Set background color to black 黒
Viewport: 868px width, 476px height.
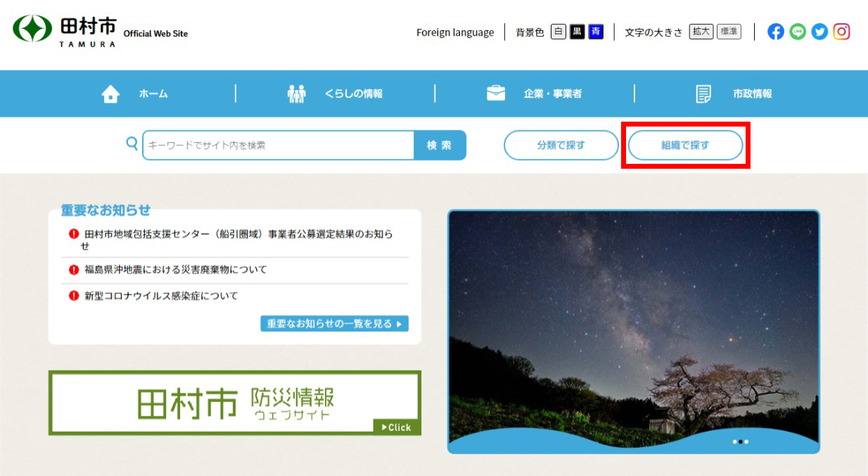click(x=577, y=32)
